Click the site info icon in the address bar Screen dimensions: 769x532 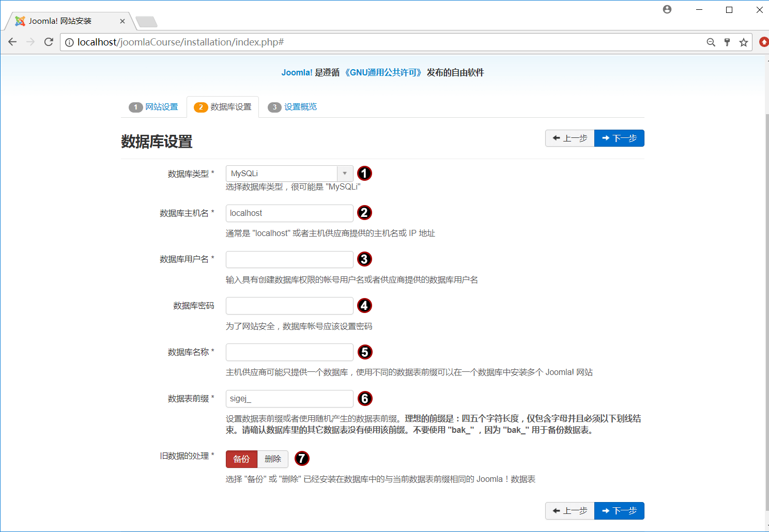click(x=69, y=42)
